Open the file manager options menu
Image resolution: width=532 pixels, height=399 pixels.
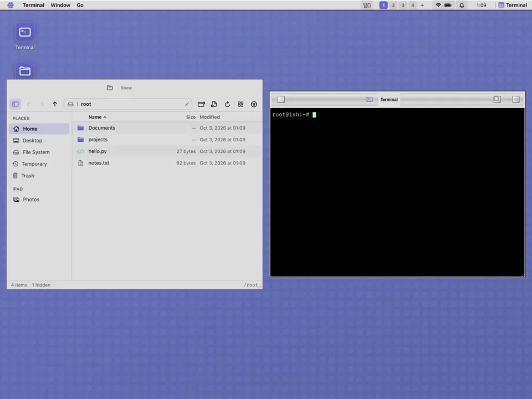pyautogui.click(x=254, y=104)
